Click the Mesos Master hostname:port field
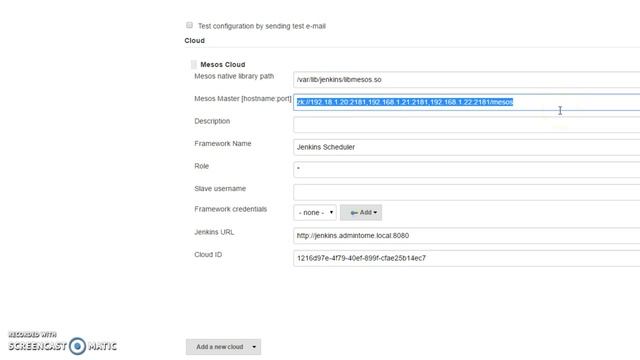Screen dimensions: 640x360 pyautogui.click(x=467, y=102)
